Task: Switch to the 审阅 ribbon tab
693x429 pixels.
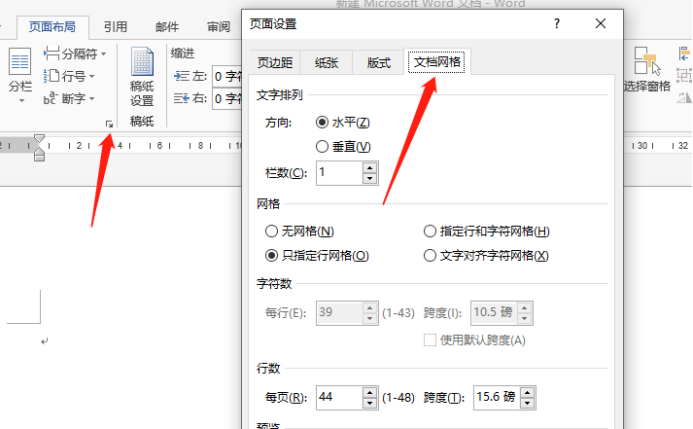Action: click(219, 27)
